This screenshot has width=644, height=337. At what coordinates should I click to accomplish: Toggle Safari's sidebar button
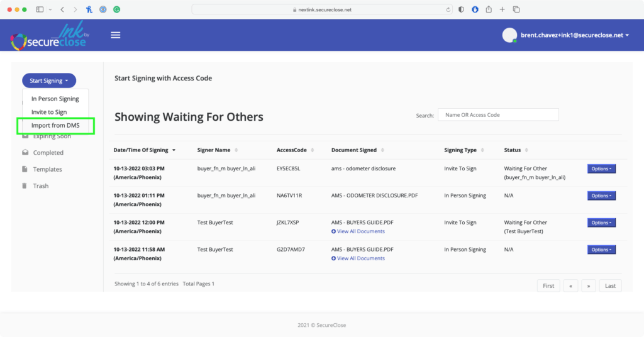pos(40,9)
